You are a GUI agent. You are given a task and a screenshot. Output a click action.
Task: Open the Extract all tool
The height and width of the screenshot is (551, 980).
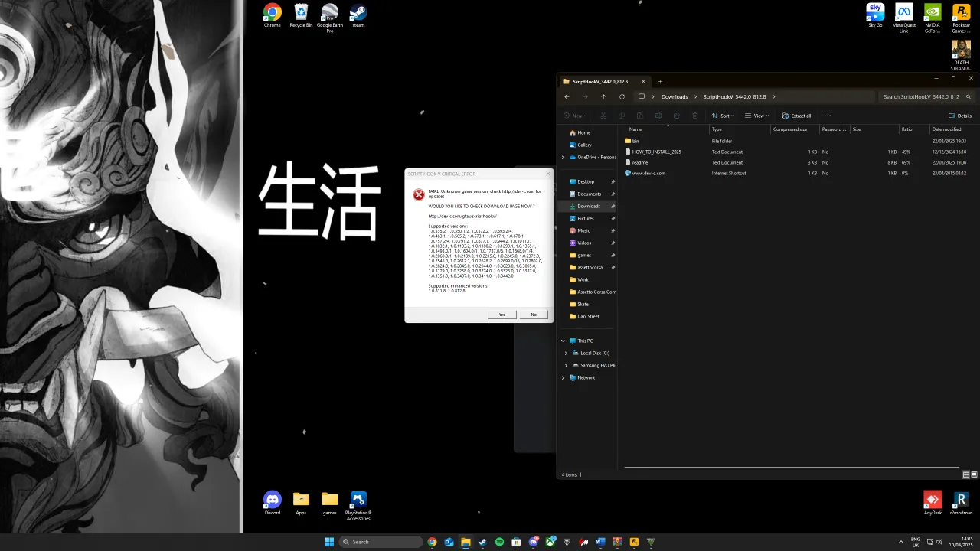(x=796, y=116)
